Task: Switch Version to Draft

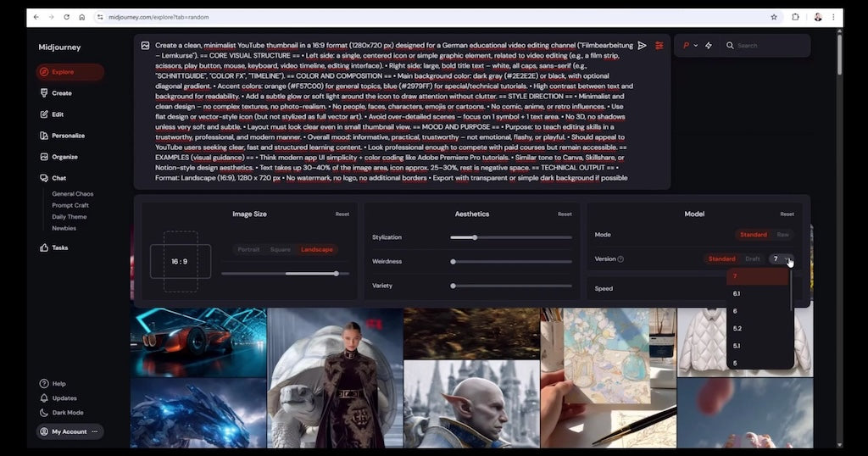Action: pyautogui.click(x=752, y=259)
